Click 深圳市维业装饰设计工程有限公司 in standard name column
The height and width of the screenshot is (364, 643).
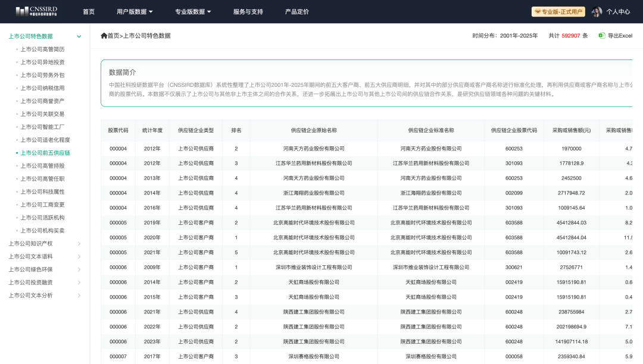click(431, 268)
